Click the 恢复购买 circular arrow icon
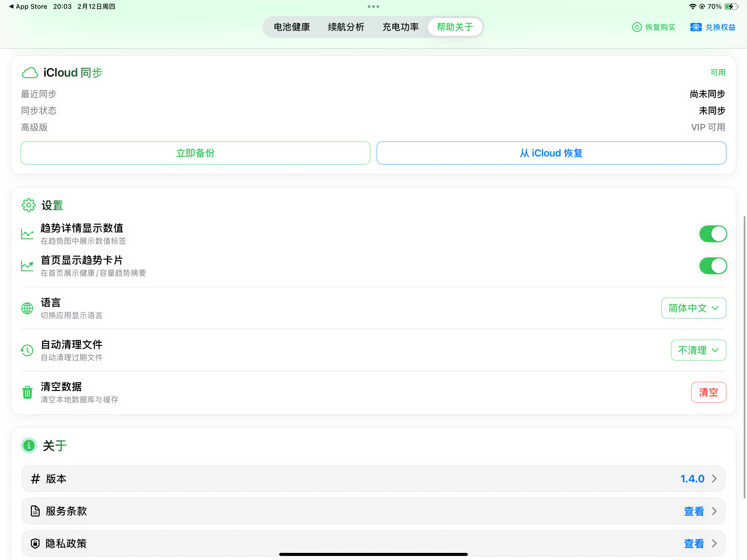 point(637,27)
